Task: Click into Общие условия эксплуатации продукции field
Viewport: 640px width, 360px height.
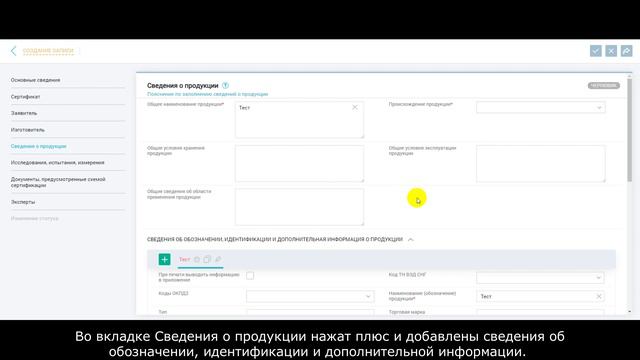Action: [x=541, y=163]
